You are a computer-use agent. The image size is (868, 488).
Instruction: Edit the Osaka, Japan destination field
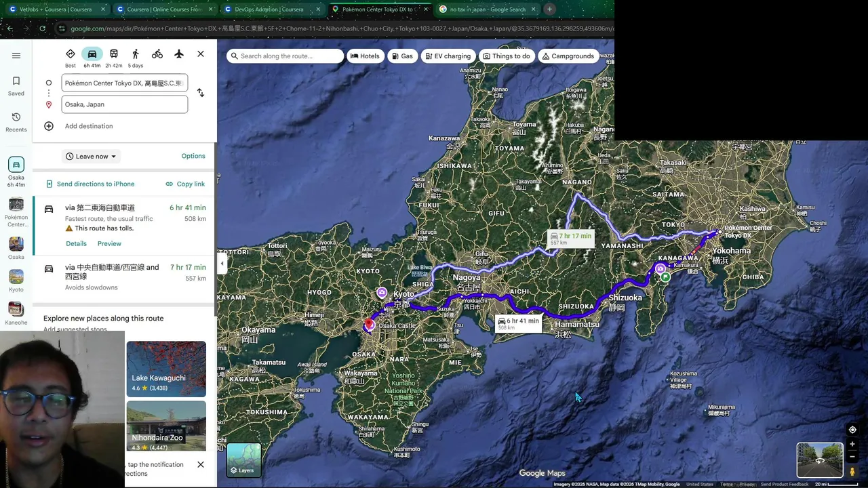click(125, 104)
